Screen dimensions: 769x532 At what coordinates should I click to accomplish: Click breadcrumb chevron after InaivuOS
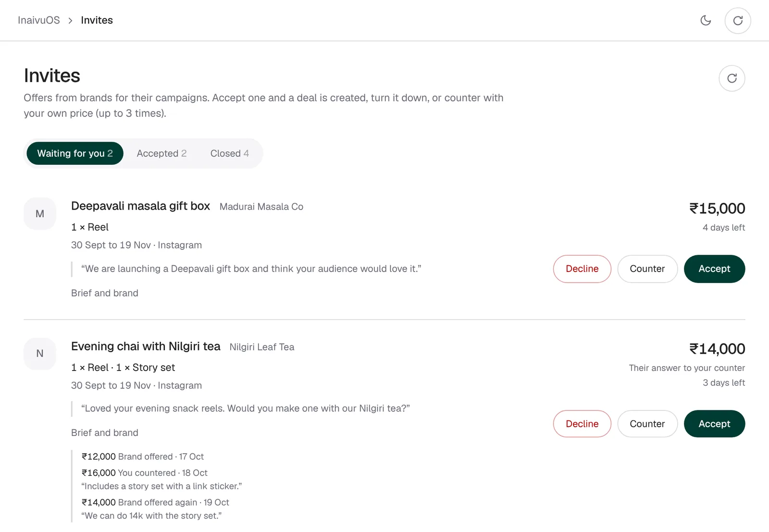pyautogui.click(x=70, y=20)
